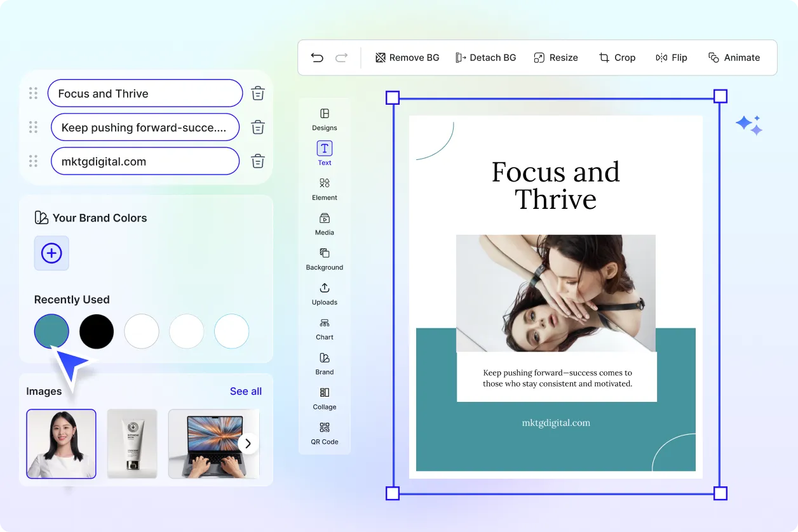Pick the teal recently used color
798x532 pixels.
coord(51,331)
